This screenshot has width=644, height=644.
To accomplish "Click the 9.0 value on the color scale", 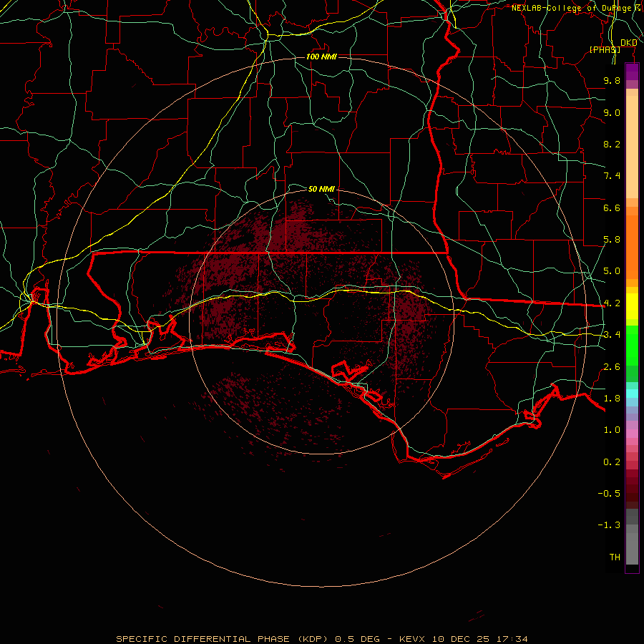I will point(612,112).
